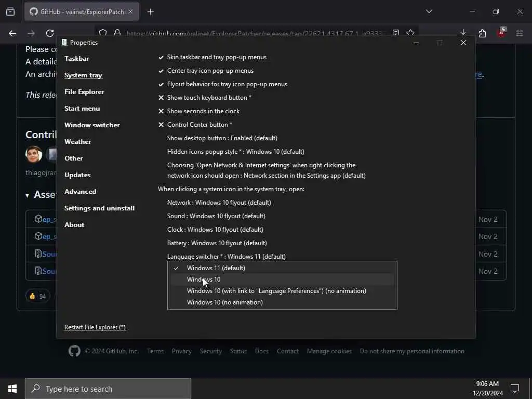Change Hidden icons popup style setting
The width and height of the screenshot is (532, 399).
click(x=236, y=152)
